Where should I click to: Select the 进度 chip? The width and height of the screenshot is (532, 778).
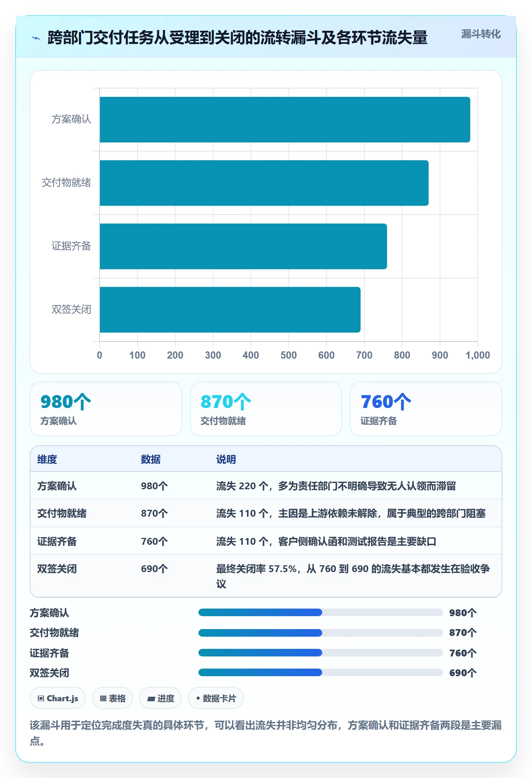160,698
